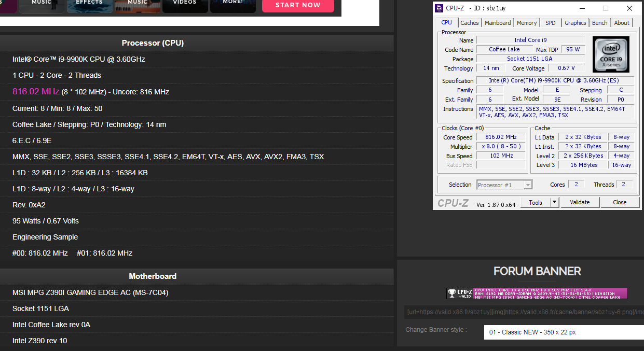Image resolution: width=644 pixels, height=351 pixels.
Task: Open the Change Banner style dropdown
Action: click(564, 332)
